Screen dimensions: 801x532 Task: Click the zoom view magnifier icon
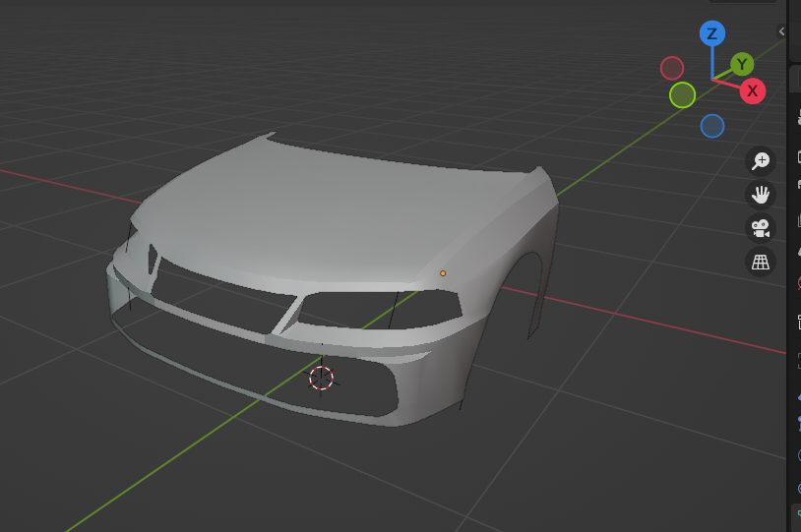[761, 161]
